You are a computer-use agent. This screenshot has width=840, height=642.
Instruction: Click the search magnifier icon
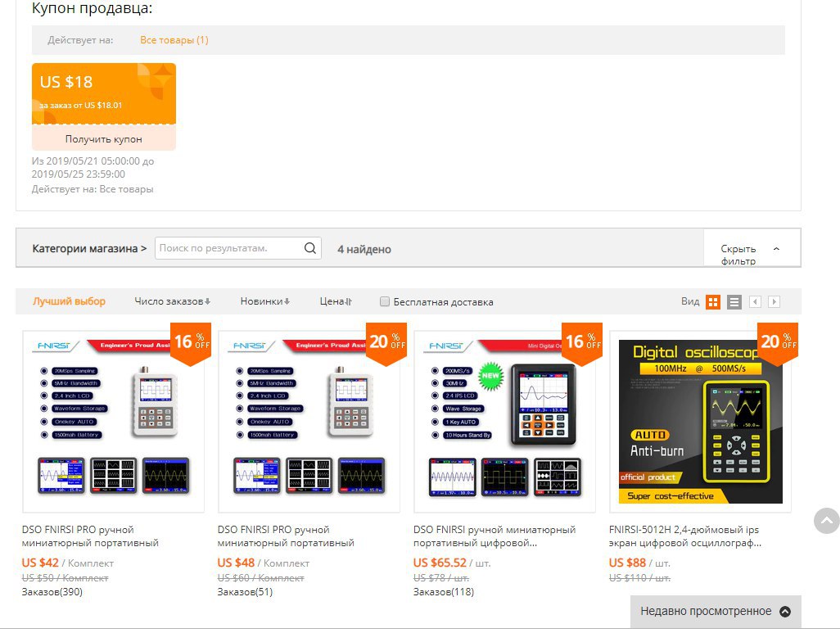309,248
